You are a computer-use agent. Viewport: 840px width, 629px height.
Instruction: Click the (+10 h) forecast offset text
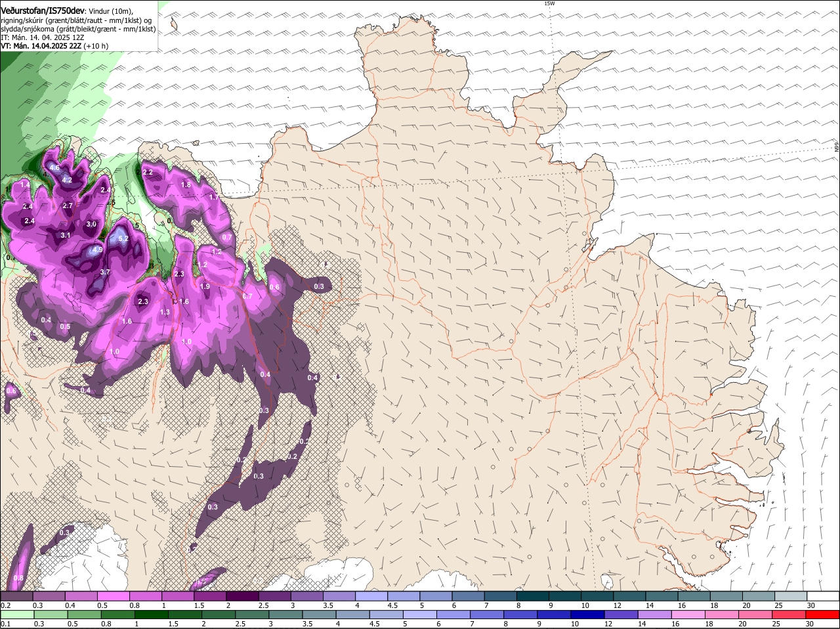pyautogui.click(x=96, y=46)
